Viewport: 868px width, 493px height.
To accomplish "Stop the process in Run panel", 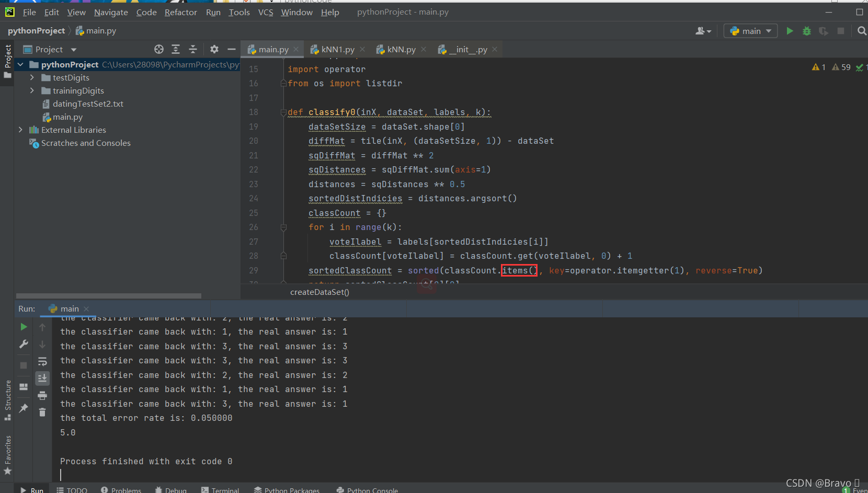I will (x=24, y=365).
